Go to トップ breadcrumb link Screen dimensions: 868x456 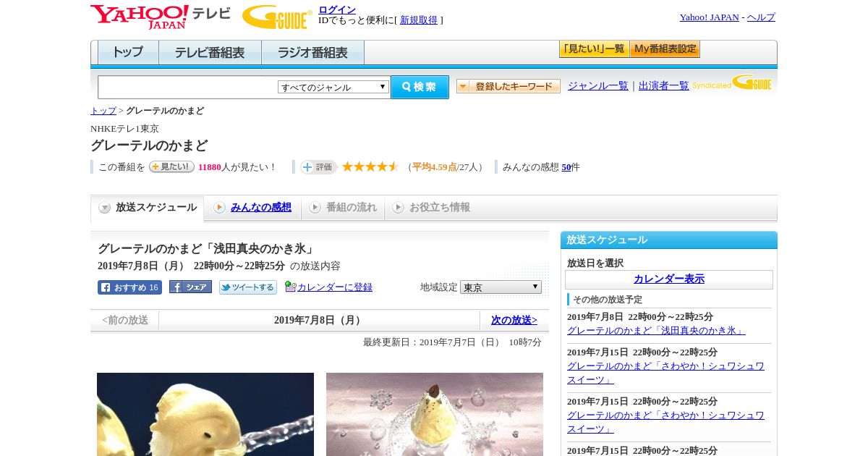point(103,111)
